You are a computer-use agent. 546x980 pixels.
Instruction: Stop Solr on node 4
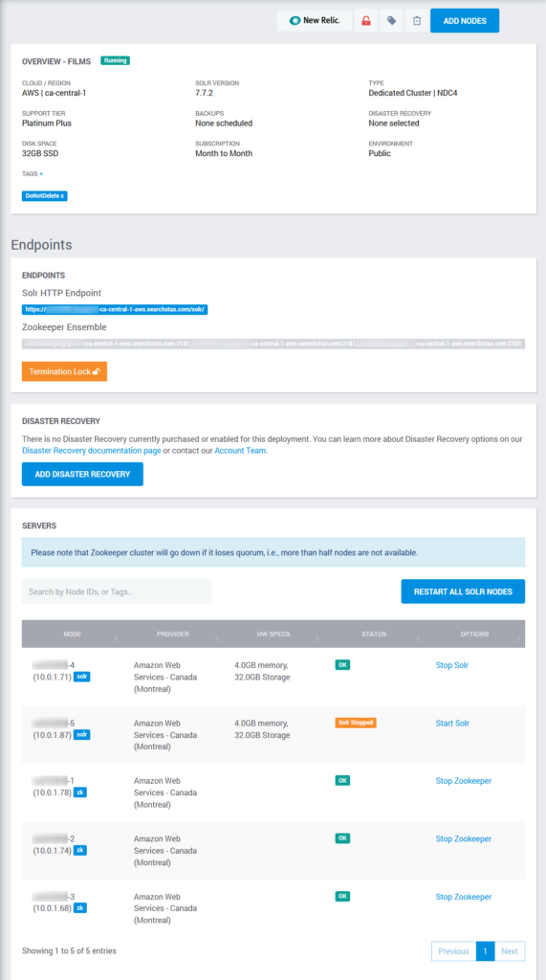(451, 665)
